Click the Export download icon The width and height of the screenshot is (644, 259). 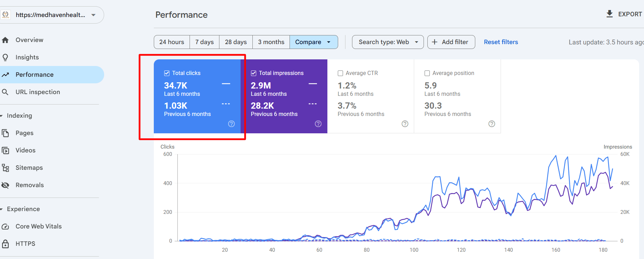click(609, 14)
